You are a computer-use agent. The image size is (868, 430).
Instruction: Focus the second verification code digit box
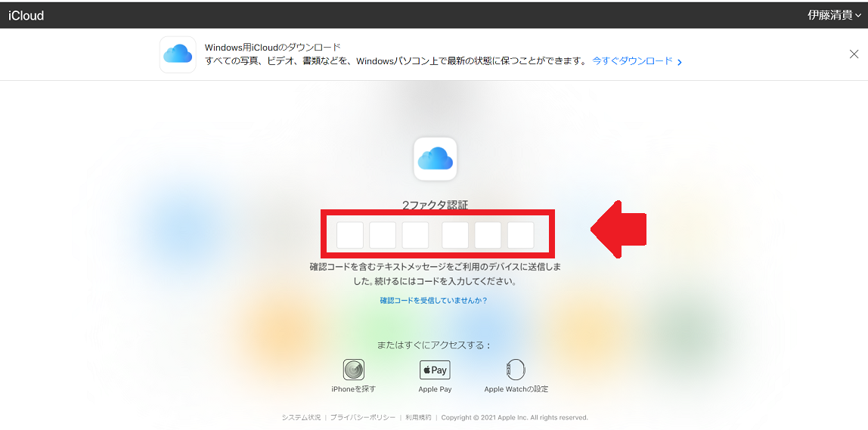pos(383,235)
